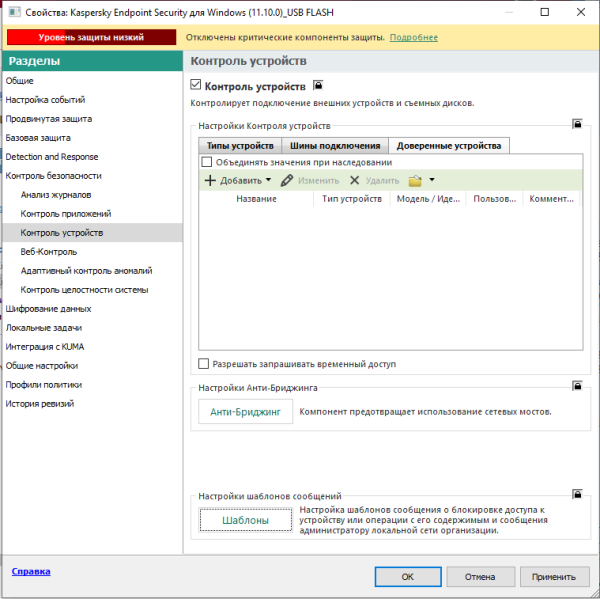Screen dimensions: 600x599
Task: Sort by the Название column header
Action: point(256,199)
